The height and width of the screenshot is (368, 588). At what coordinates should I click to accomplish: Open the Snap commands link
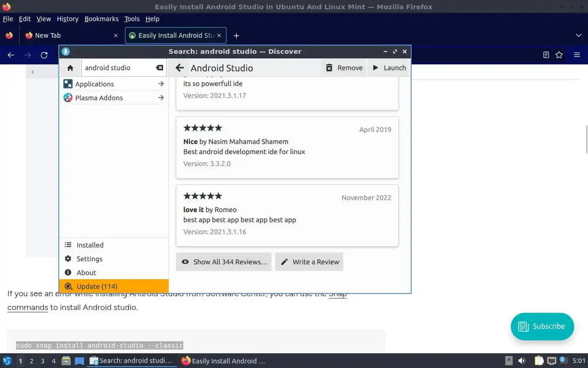[x=28, y=307]
